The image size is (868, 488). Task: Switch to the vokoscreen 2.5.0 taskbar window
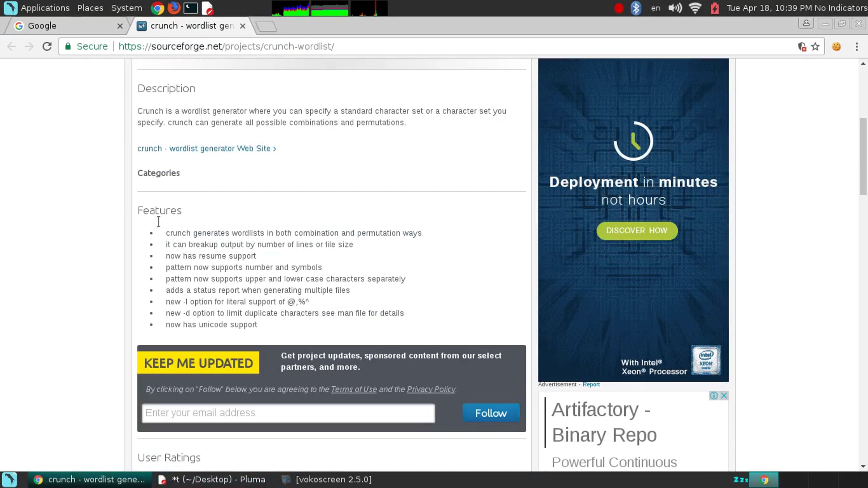tap(327, 480)
